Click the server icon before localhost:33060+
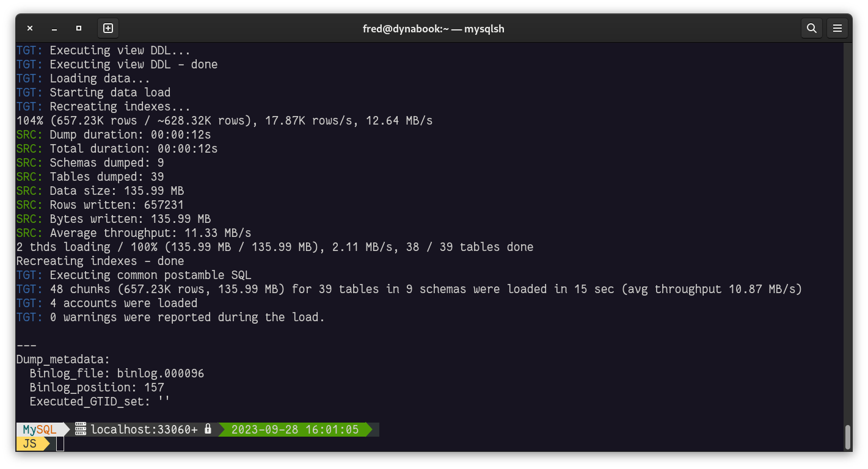 (x=79, y=429)
